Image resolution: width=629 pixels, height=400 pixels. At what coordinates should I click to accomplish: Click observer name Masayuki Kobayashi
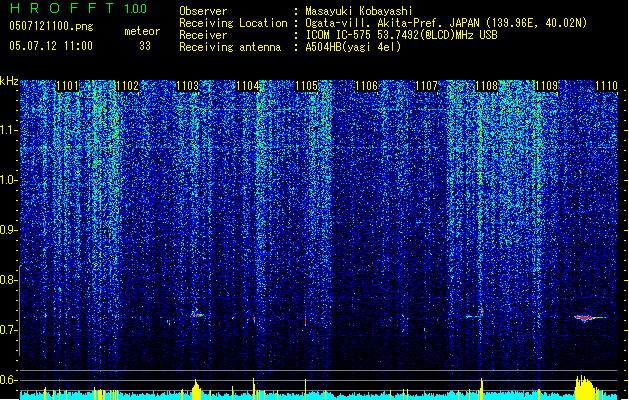(x=359, y=11)
